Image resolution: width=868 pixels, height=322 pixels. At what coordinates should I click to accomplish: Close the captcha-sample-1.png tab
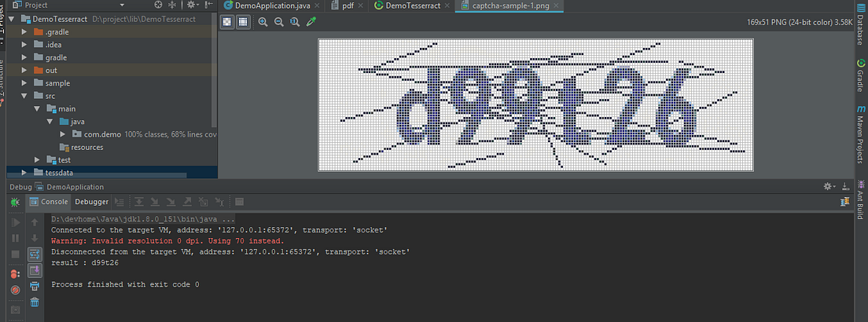point(558,6)
